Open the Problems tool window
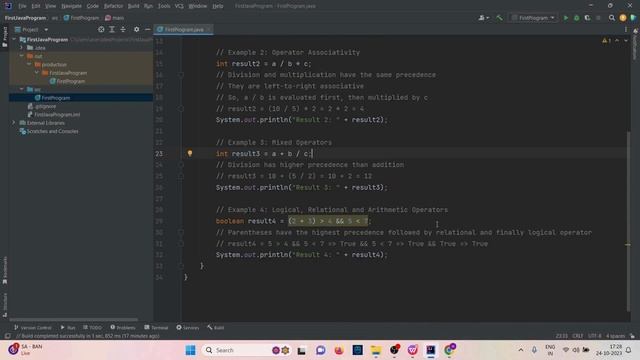This screenshot has width=640, height=360. (x=122, y=327)
